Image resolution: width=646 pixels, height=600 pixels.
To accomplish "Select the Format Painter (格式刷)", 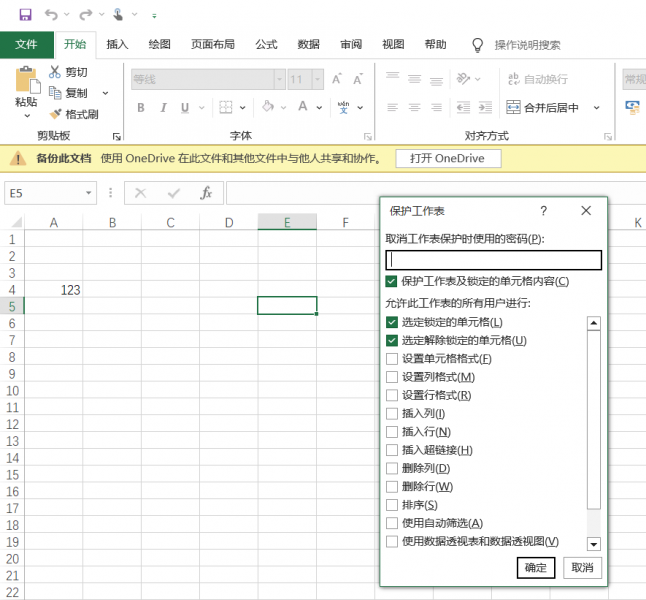I will 74,114.
